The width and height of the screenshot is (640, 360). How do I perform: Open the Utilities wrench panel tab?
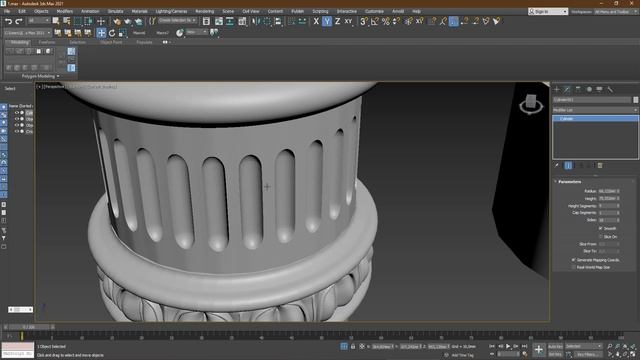[610, 89]
